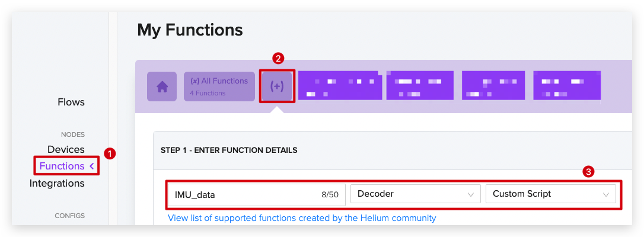Viewport: 644px width, 237px height.
Task: Select Functions in the sidebar
Action: [x=62, y=166]
